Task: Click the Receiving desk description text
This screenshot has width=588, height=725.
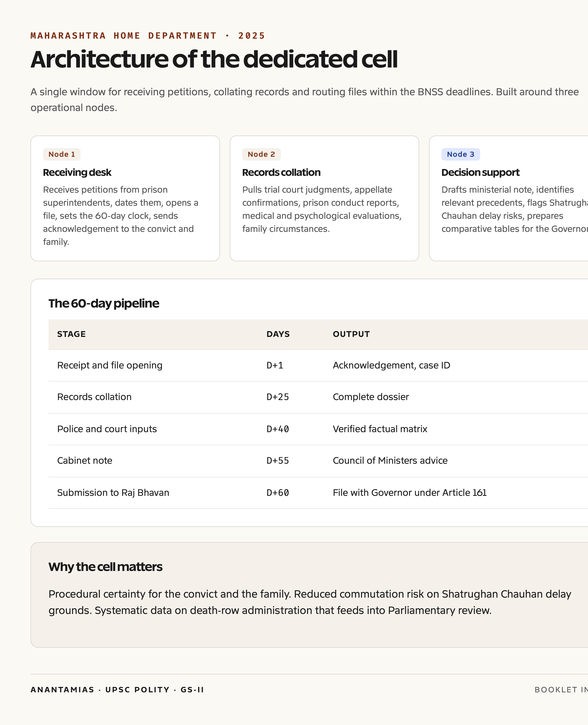Action: click(121, 216)
